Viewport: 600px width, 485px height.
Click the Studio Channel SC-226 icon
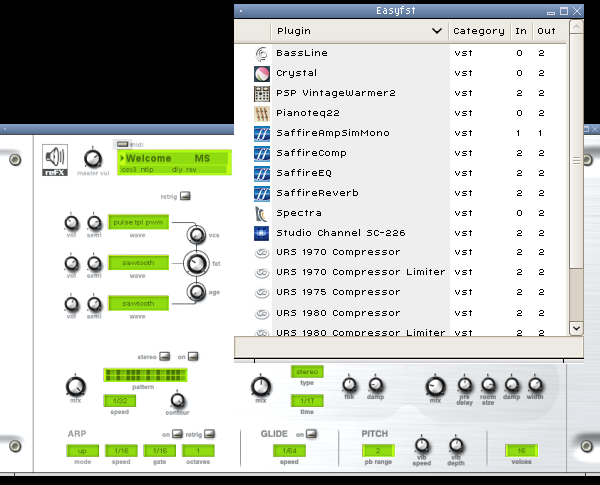(x=262, y=234)
